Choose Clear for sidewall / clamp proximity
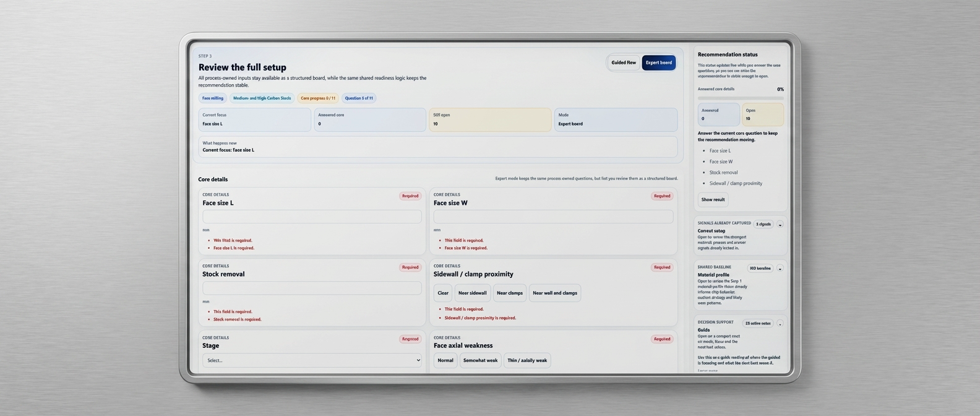The height and width of the screenshot is (416, 980). [443, 293]
